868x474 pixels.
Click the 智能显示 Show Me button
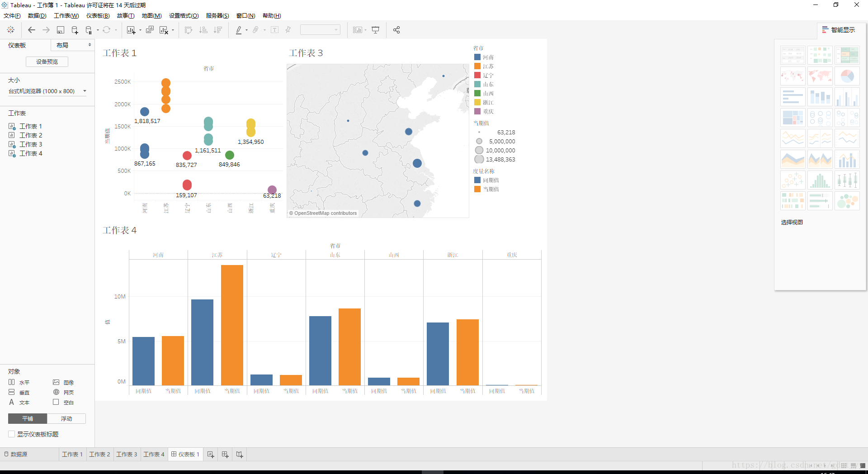click(839, 30)
